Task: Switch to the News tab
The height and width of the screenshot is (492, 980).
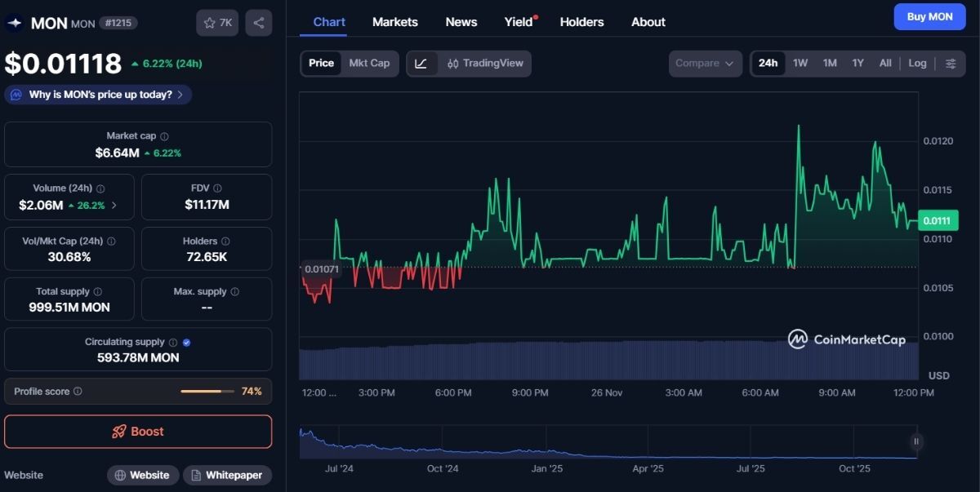Action: pyautogui.click(x=461, y=22)
